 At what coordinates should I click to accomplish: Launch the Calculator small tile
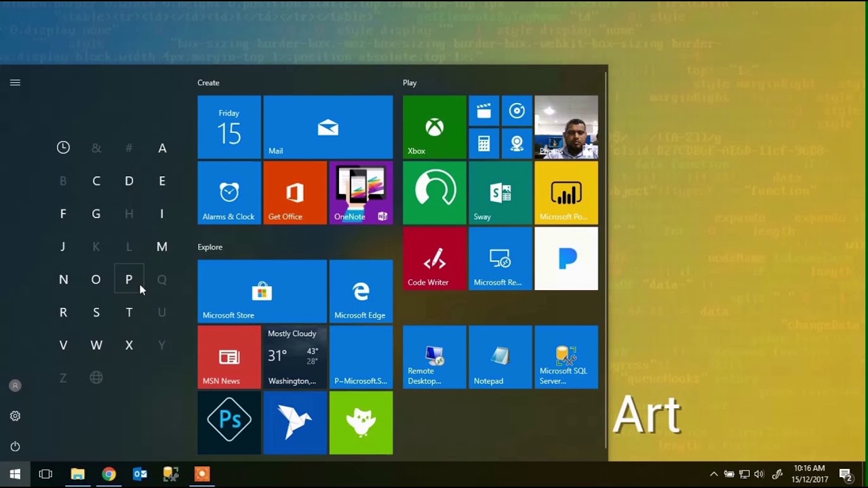pyautogui.click(x=484, y=143)
